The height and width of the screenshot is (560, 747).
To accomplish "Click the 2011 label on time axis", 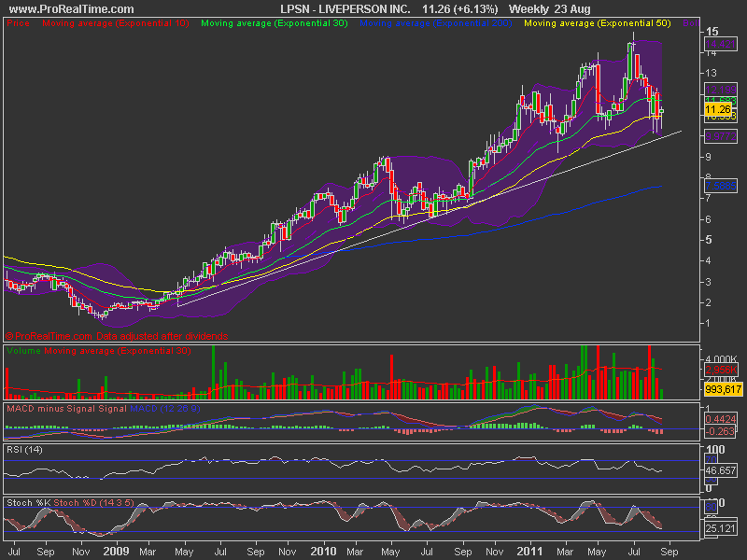I will tap(529, 552).
